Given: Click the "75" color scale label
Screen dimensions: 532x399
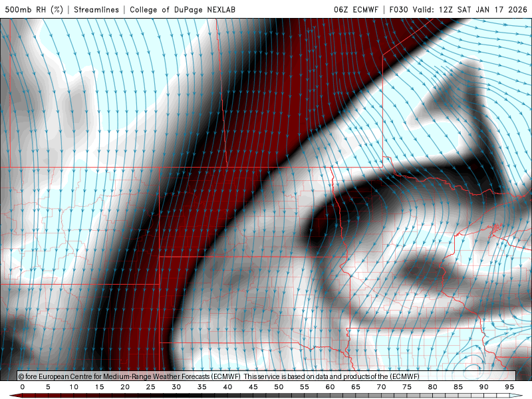Looking at the screenshot, I should point(407,387).
